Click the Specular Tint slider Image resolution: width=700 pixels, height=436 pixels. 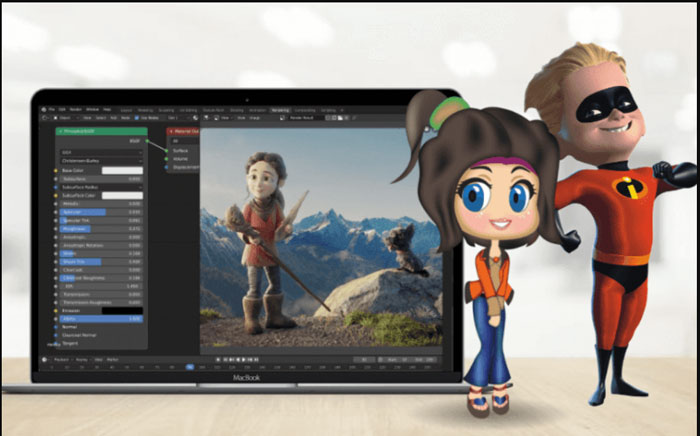tap(101, 220)
